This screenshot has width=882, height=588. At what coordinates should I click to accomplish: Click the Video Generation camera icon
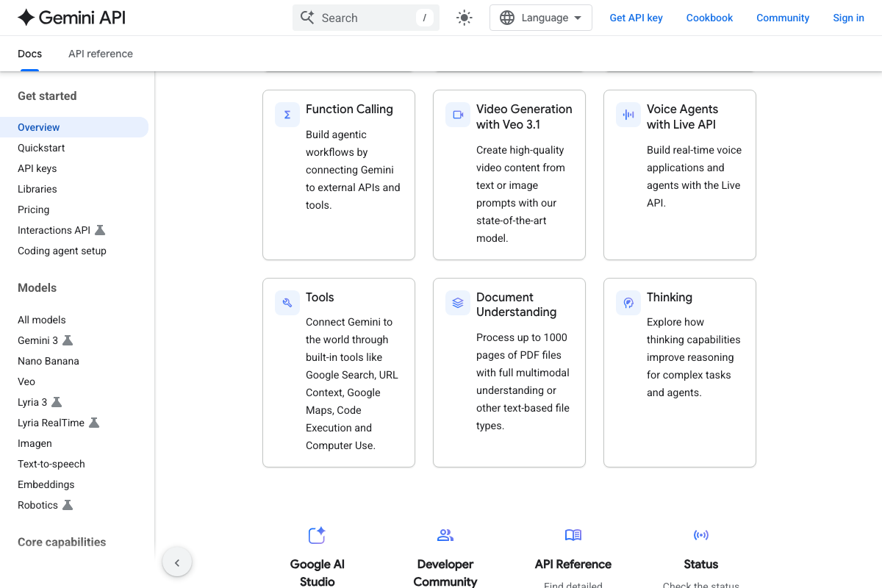pos(458,115)
